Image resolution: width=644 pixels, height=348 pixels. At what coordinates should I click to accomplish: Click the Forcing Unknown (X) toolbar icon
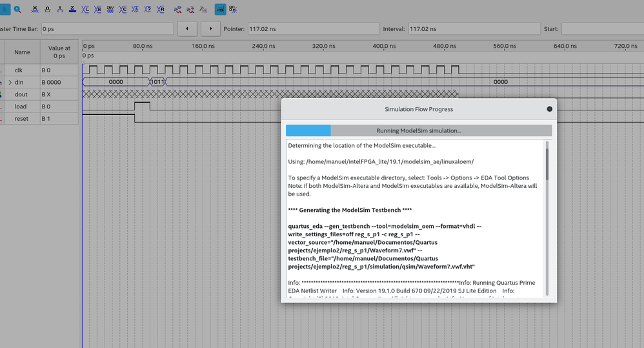[x=35, y=10]
